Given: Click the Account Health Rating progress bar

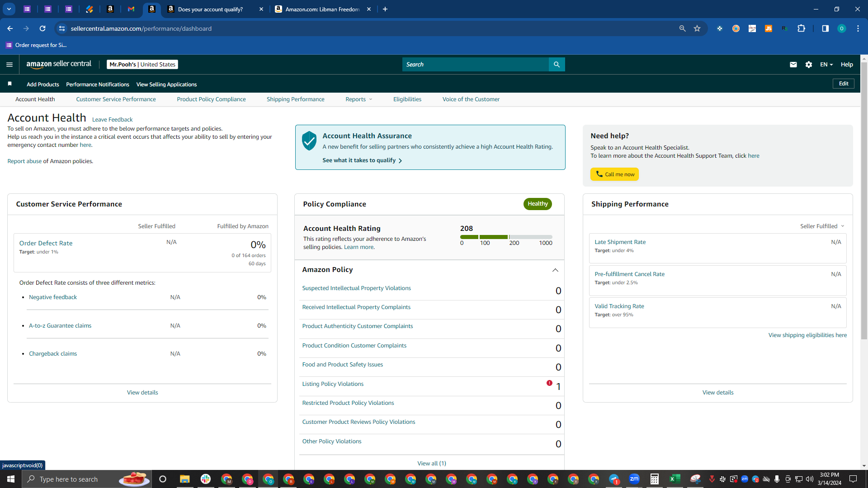Looking at the screenshot, I should (x=506, y=237).
